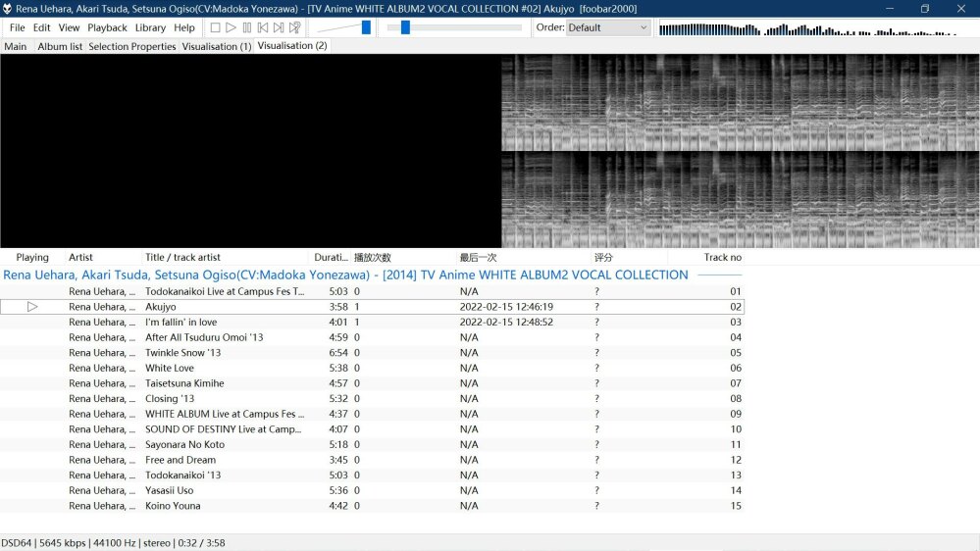Switch to the Selection Properties tab
Image resolution: width=980 pixels, height=551 pixels.
(131, 46)
